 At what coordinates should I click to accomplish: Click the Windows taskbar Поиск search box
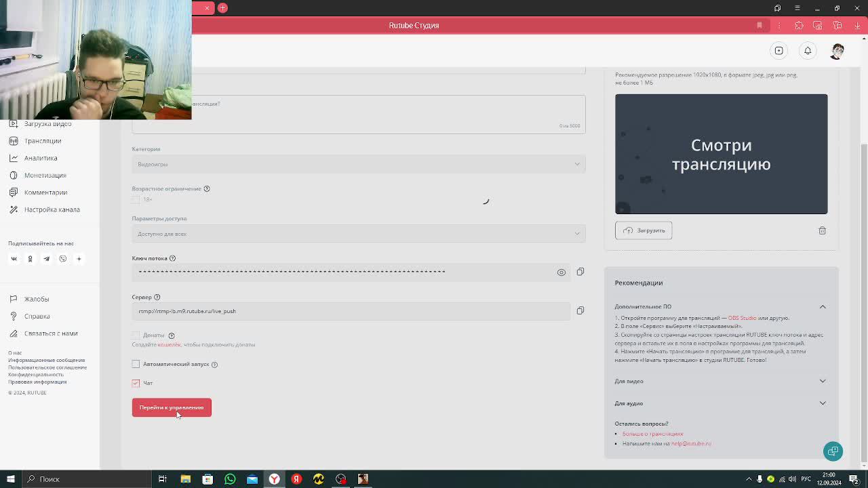pos(85,479)
